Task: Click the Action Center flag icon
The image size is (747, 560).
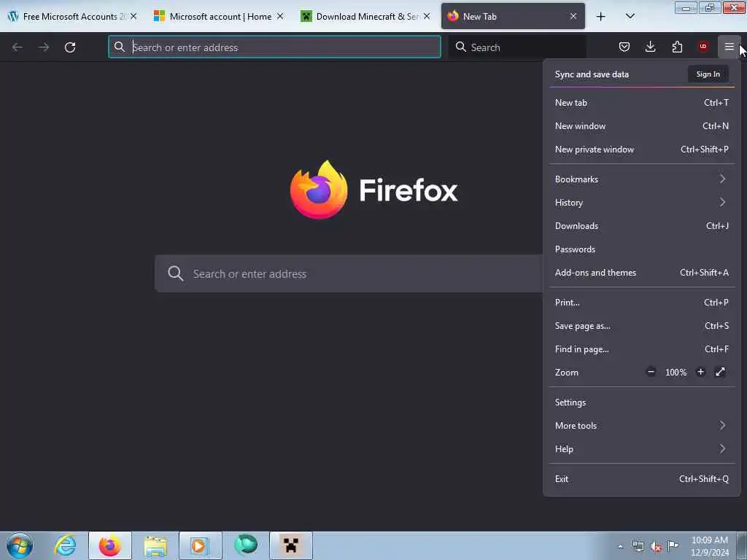Action: [673, 546]
